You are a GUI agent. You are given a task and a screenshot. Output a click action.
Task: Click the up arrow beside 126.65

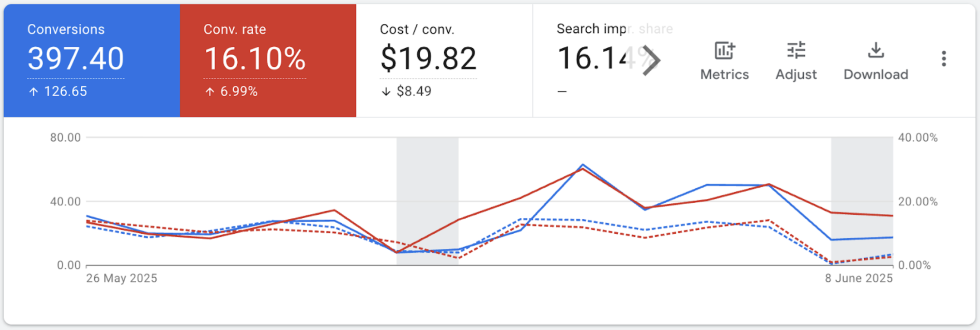33,92
